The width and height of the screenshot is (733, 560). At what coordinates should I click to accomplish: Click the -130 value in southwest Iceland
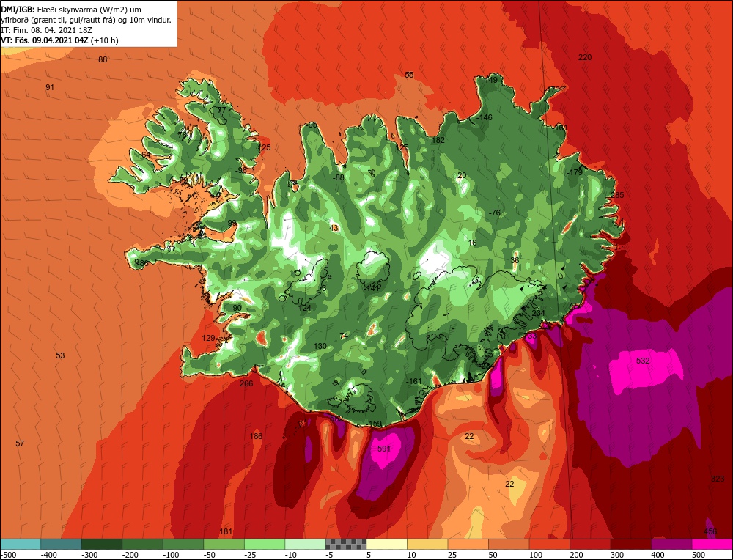tap(319, 347)
